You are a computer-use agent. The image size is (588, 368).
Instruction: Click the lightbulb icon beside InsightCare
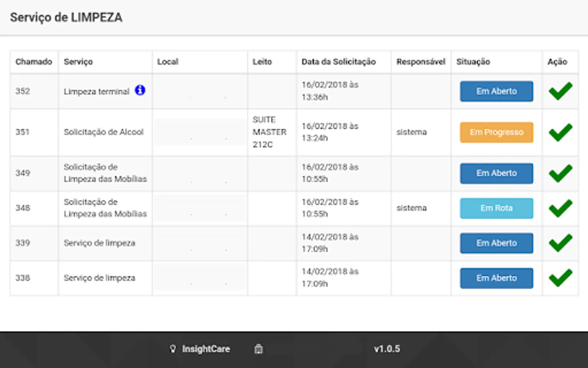pos(173,349)
